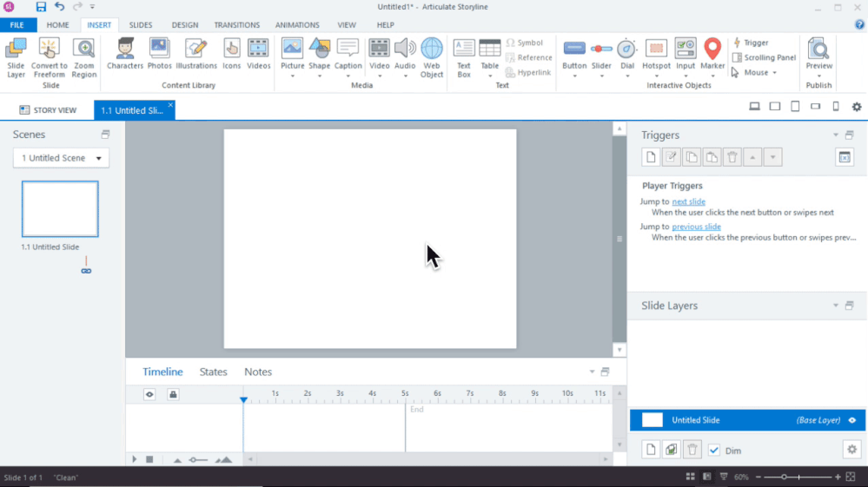The height and width of the screenshot is (487, 868).
Task: Switch to the Animations ribbon tab
Action: [297, 25]
